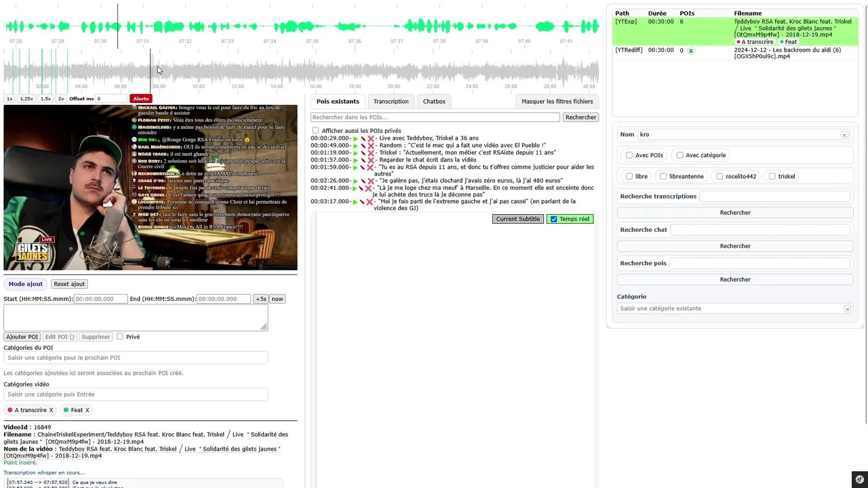868x488 pixels.
Task: Open the Transcription tab
Action: tap(391, 102)
